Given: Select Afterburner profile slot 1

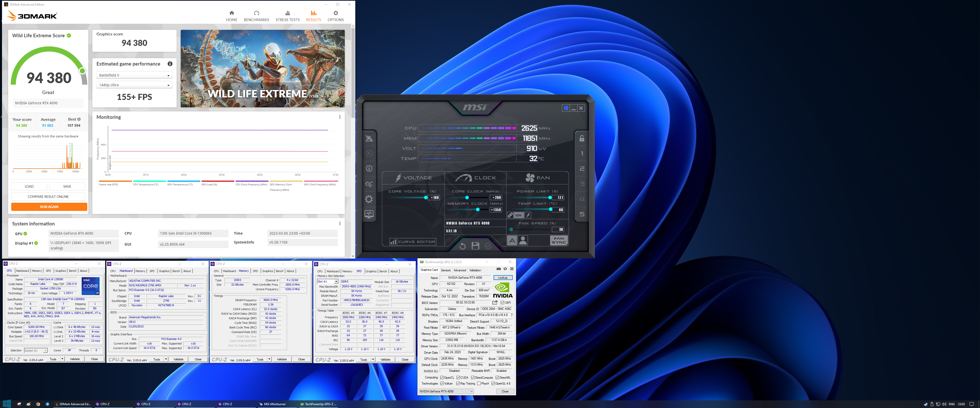Looking at the screenshot, I should point(582,154).
